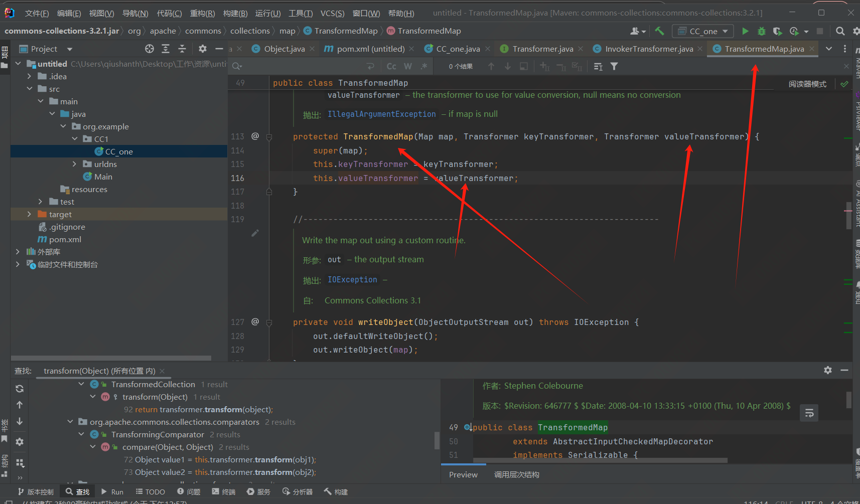Click the green Run button in toolbar
860x504 pixels.
[745, 31]
